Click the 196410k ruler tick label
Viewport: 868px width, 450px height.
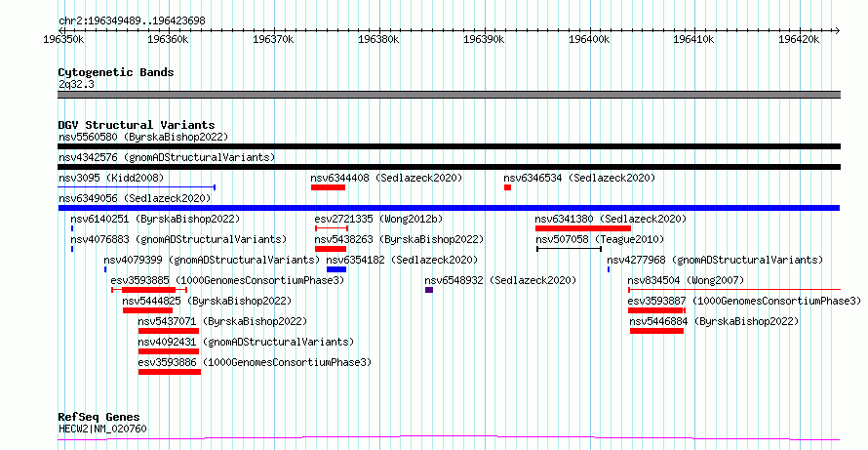(694, 39)
